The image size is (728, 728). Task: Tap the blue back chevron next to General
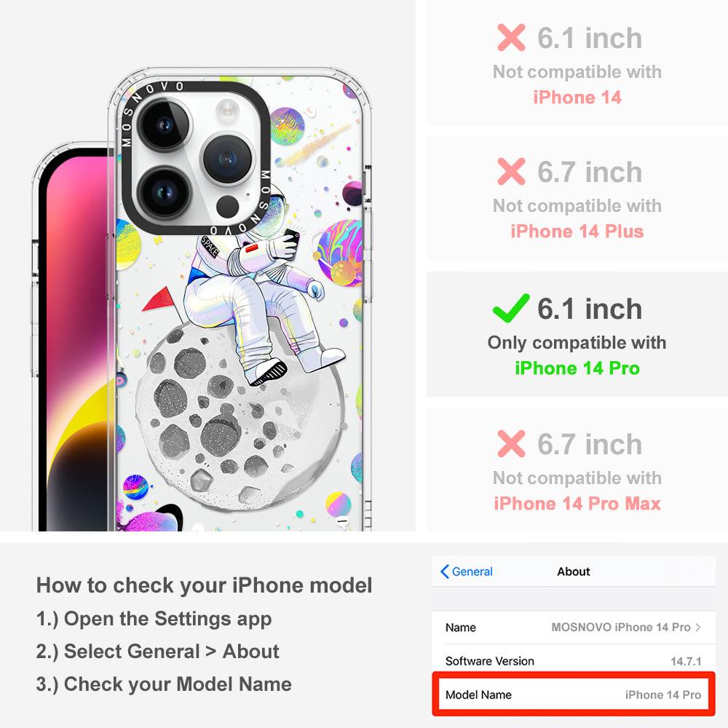click(444, 571)
